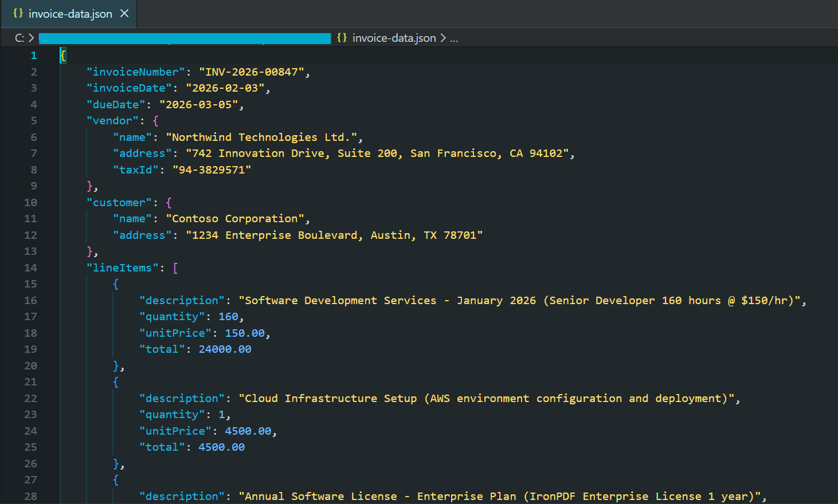
Task: Click the "customer" property key
Action: point(119,202)
